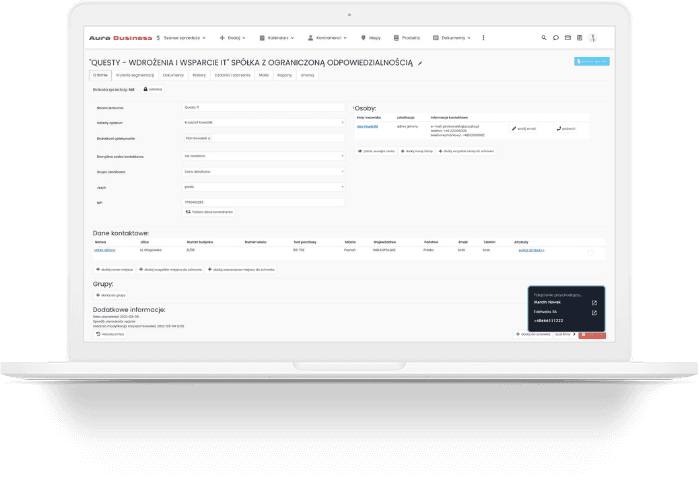699x482 pixels.
Task: Click dodaj wszystkie miejsca do schowka button
Action: [170, 270]
